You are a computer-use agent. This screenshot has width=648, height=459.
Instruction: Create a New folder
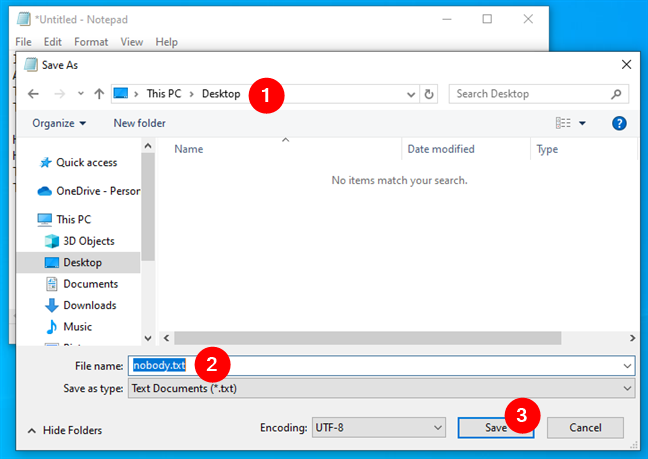coord(140,123)
